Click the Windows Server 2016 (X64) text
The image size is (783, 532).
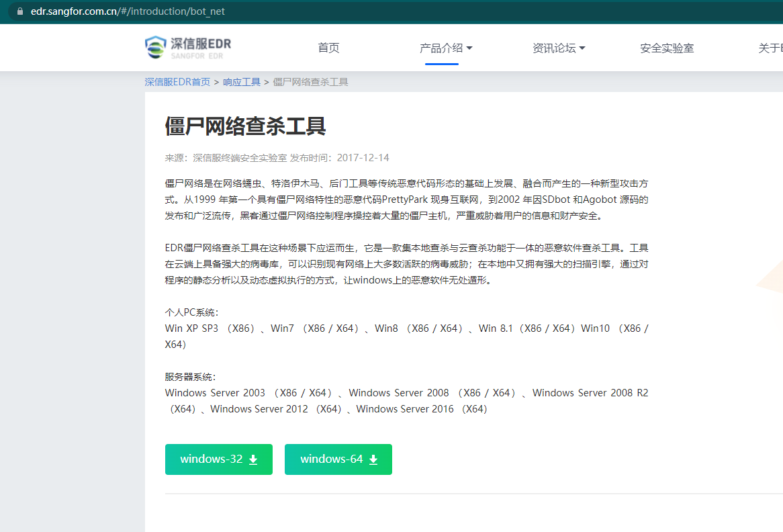tap(422, 409)
